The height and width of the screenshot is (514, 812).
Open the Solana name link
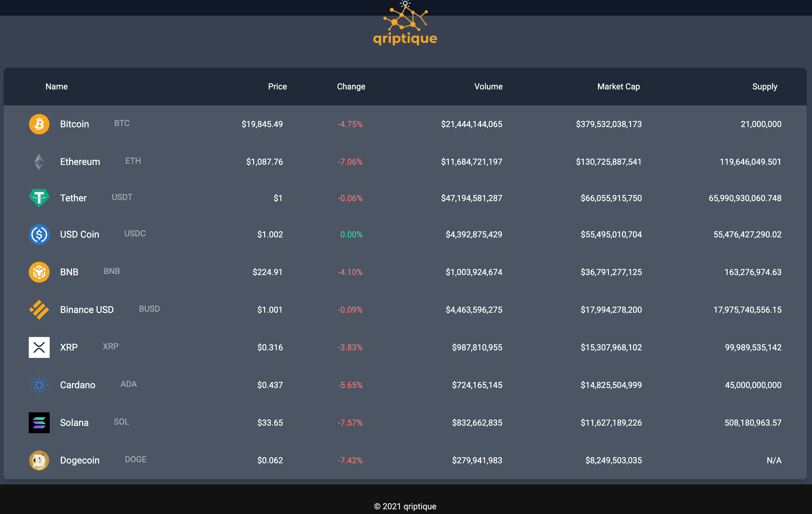click(x=74, y=422)
